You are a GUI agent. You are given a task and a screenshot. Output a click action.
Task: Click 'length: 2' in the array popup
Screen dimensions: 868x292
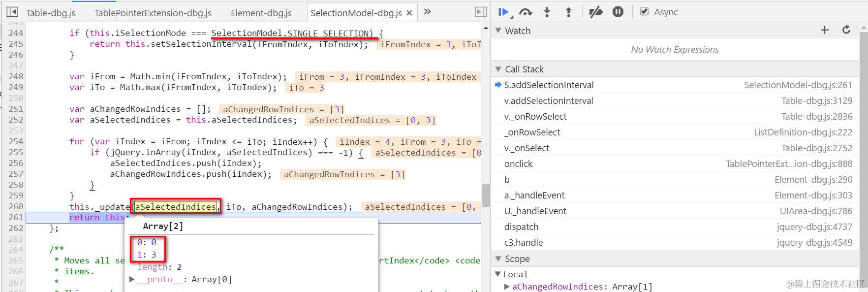point(159,267)
